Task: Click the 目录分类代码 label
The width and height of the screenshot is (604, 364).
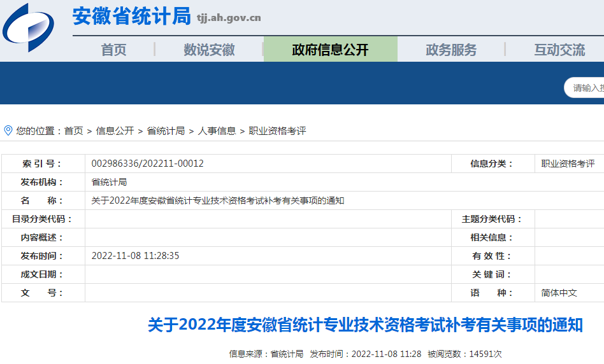Action: 42,219
